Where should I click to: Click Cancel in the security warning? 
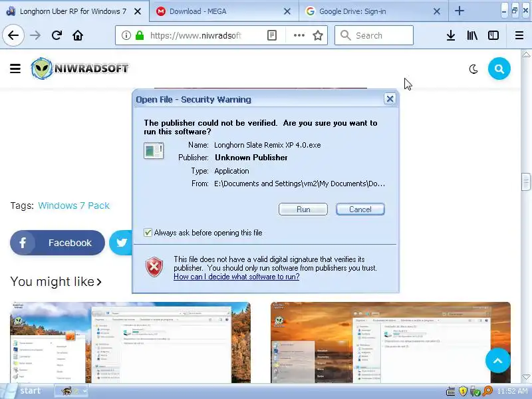[360, 209]
